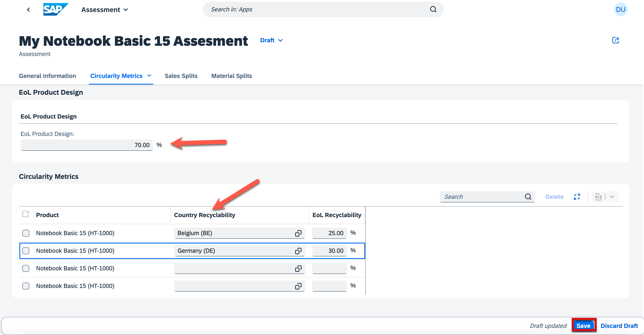Open the value help for Germany (DE)
The image size is (644, 335).
[298, 251]
